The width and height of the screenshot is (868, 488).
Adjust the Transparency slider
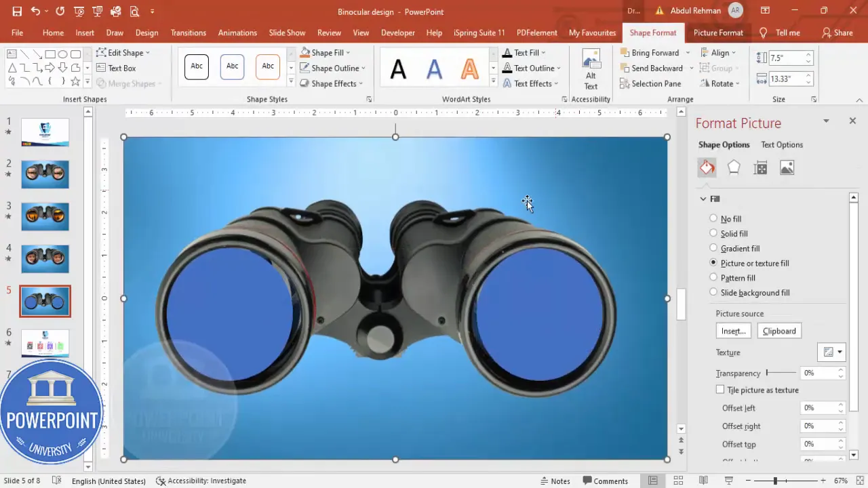click(781, 373)
